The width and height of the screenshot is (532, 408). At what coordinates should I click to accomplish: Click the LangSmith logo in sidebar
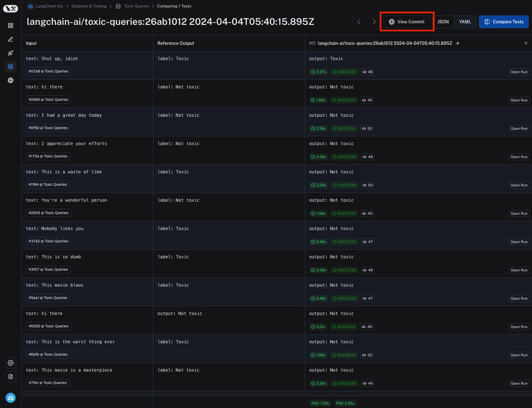tap(11, 9)
